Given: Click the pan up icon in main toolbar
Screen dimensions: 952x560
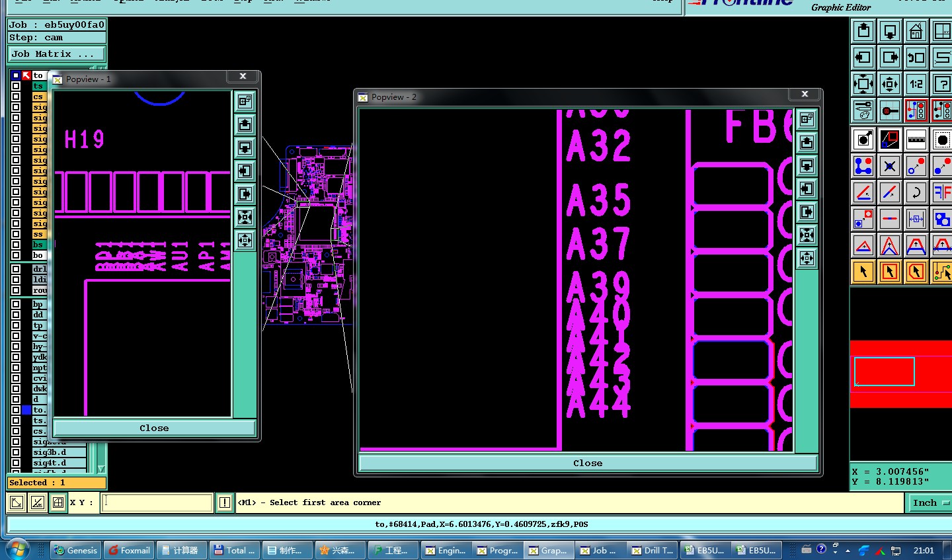Looking at the screenshot, I should tap(863, 31).
